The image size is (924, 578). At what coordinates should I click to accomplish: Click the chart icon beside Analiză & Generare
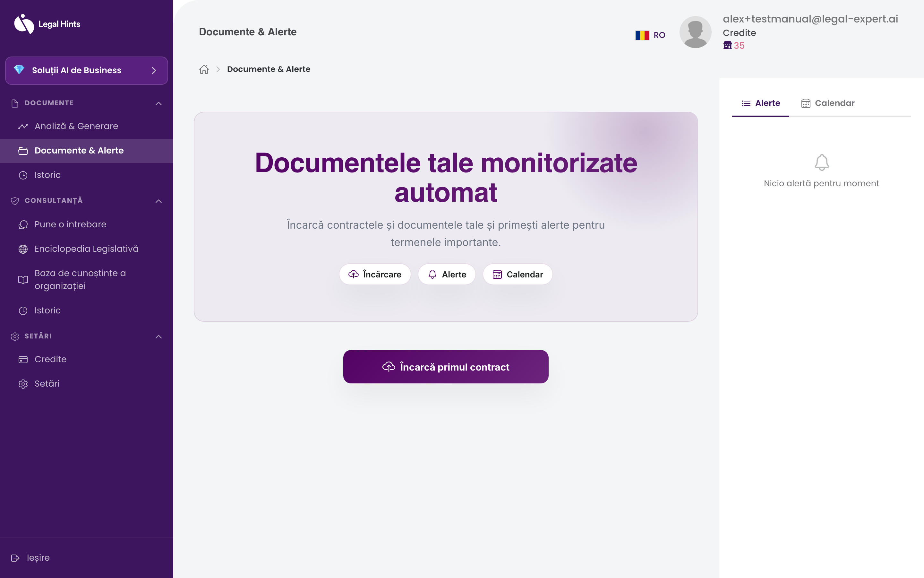(23, 126)
